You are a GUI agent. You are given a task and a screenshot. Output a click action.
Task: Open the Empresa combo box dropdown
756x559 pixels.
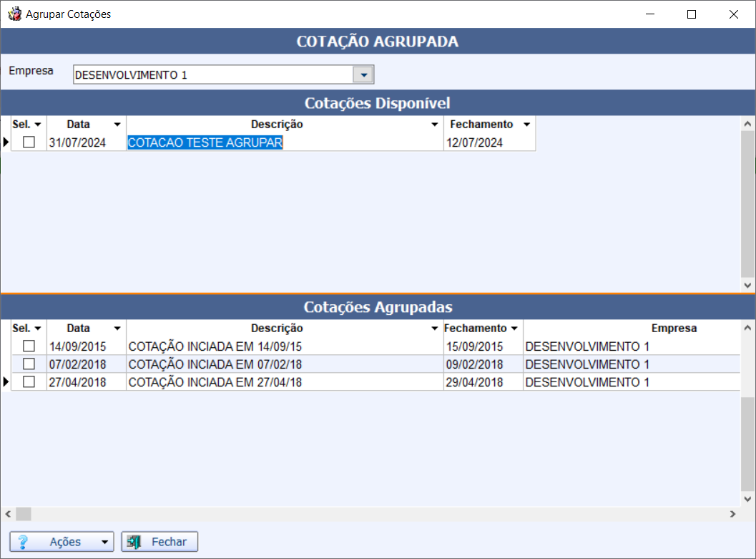tap(363, 74)
